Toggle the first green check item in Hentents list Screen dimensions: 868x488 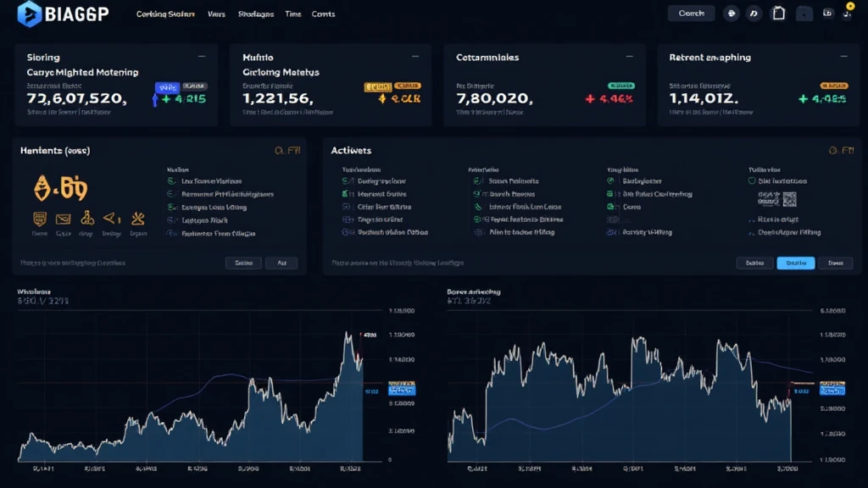(x=173, y=180)
